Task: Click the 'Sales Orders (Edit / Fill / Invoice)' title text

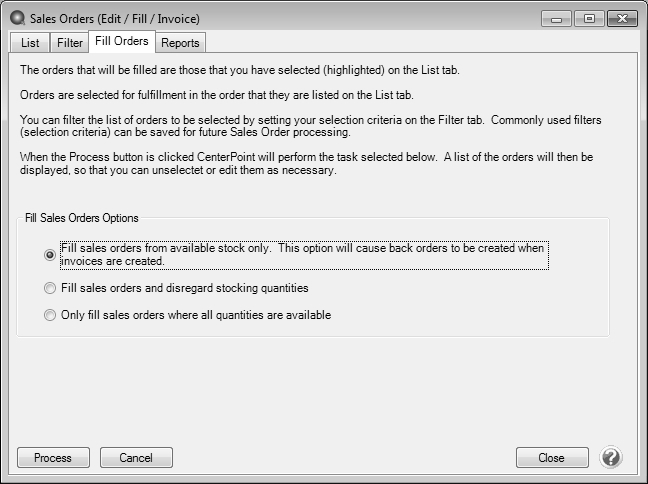Action: point(115,19)
